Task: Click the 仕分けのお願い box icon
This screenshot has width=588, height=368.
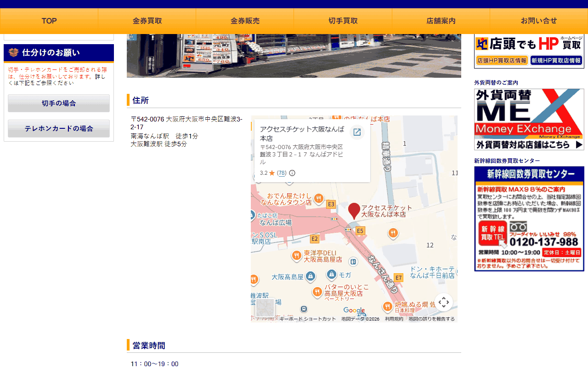Action: coord(13,52)
